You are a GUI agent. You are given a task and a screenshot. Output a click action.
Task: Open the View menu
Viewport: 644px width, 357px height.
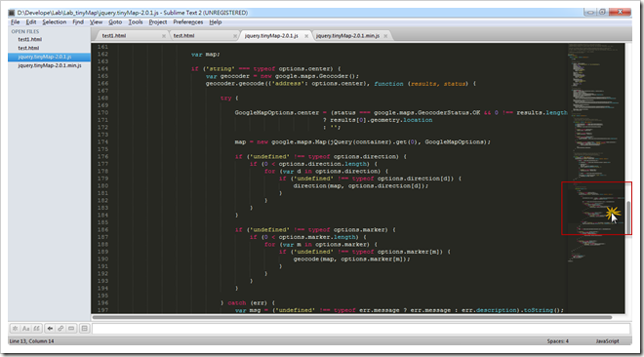click(96, 22)
